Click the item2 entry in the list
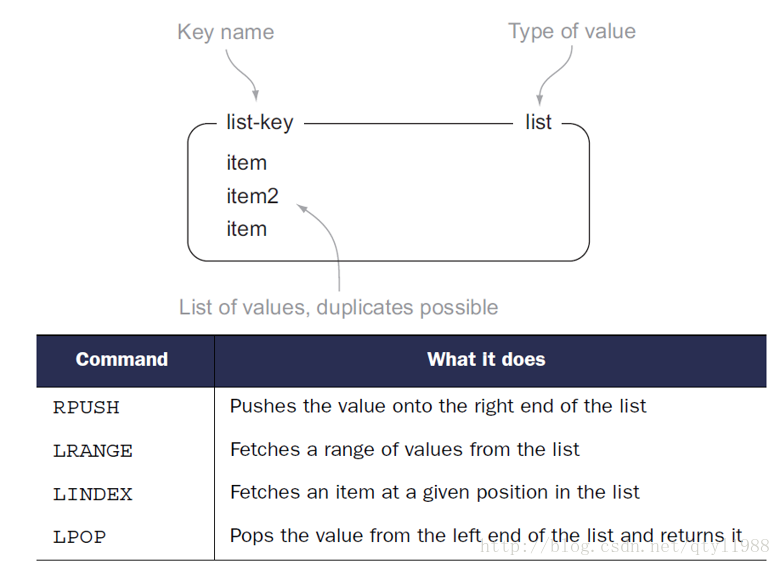The height and width of the screenshot is (566, 782). point(252,196)
